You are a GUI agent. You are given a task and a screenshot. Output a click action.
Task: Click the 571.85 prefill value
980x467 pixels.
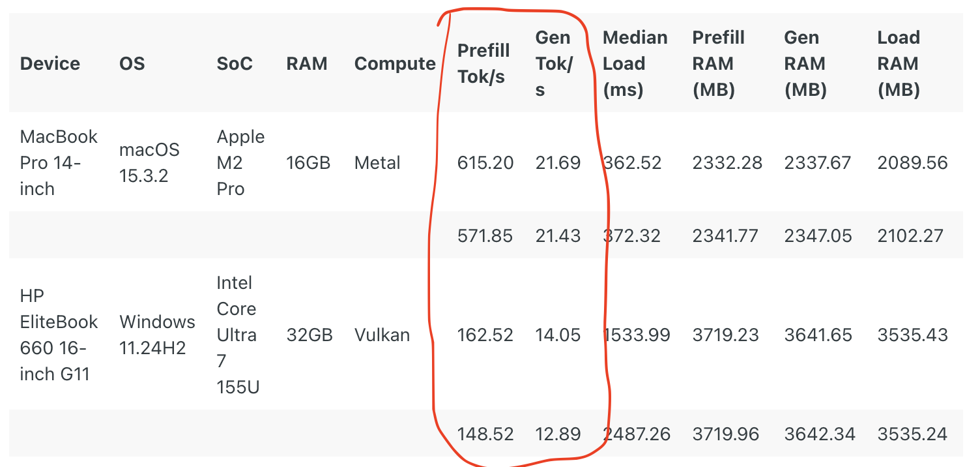(x=485, y=235)
